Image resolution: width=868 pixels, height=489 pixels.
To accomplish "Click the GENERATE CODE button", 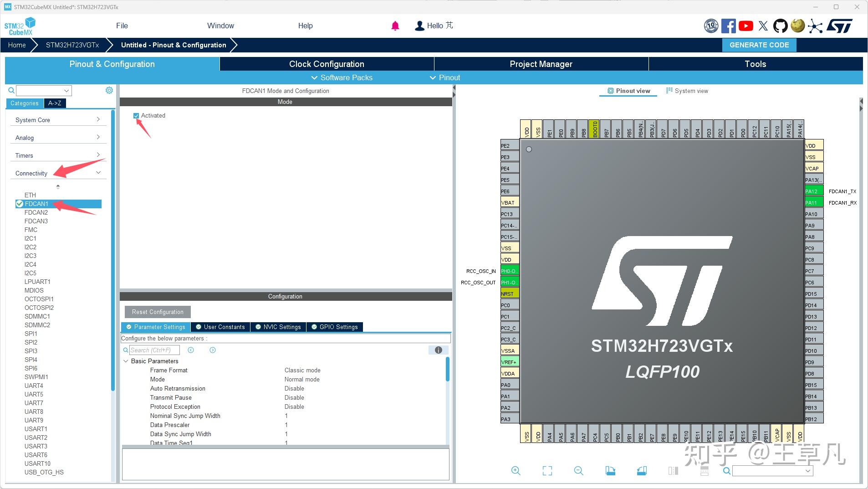I will [759, 45].
